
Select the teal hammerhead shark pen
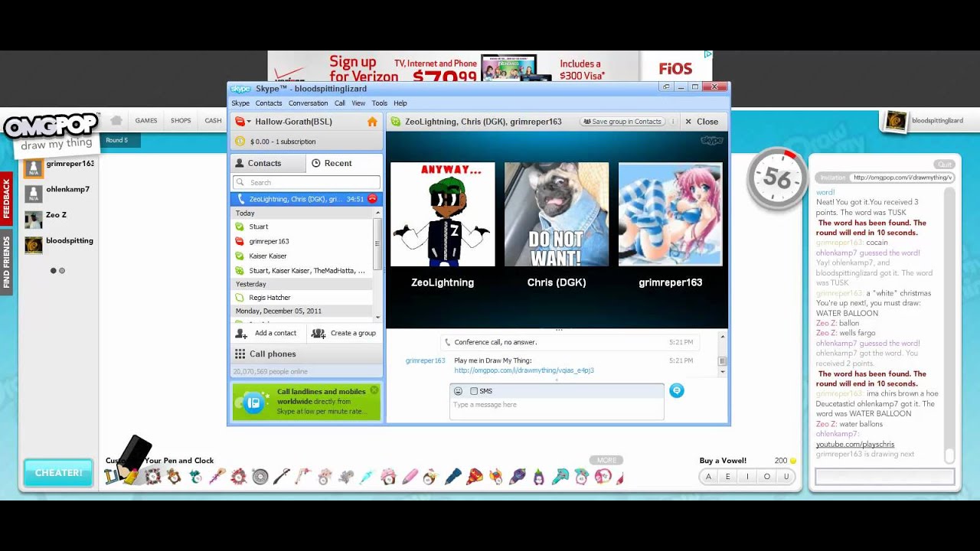560,477
